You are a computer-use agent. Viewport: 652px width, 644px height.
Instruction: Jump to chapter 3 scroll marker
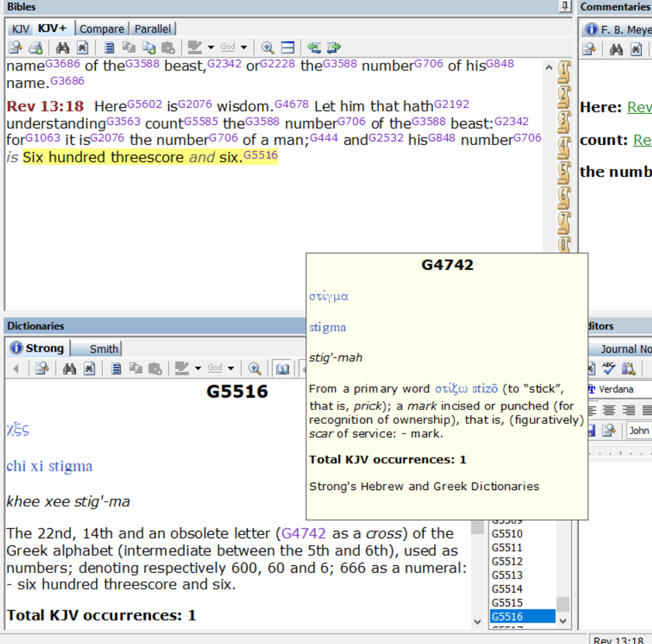click(564, 122)
